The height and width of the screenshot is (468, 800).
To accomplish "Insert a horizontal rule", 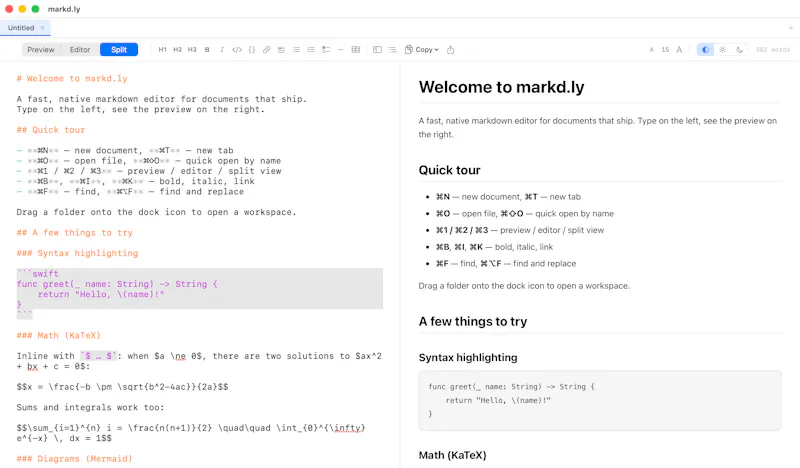I will pos(340,50).
